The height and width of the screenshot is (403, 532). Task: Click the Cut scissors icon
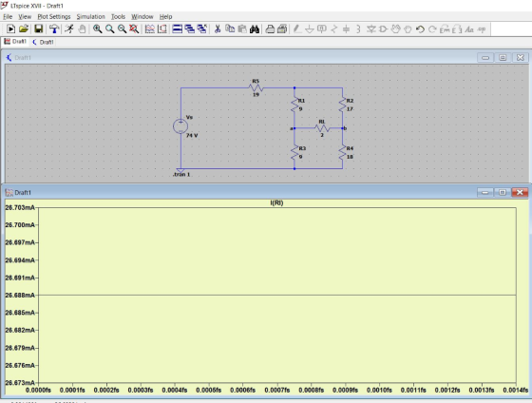[x=218, y=29]
